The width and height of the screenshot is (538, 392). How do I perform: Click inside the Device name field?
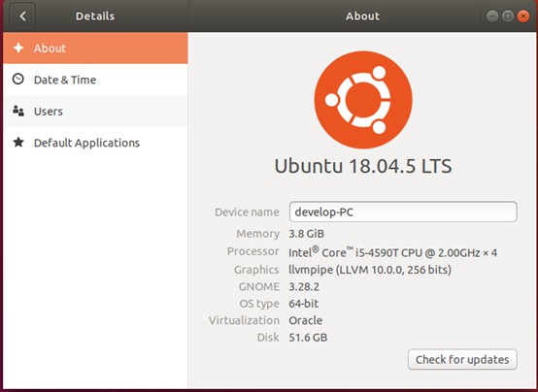pos(403,212)
